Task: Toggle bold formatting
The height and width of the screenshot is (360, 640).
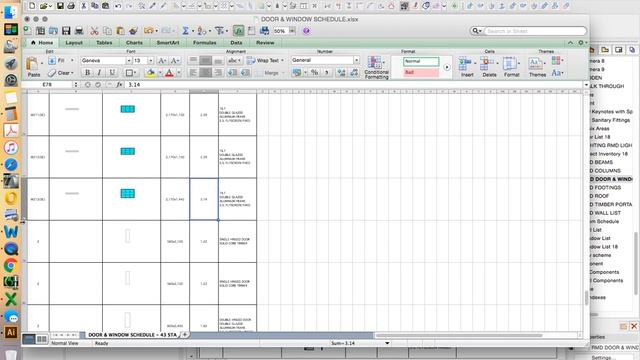Action: [x=87, y=73]
